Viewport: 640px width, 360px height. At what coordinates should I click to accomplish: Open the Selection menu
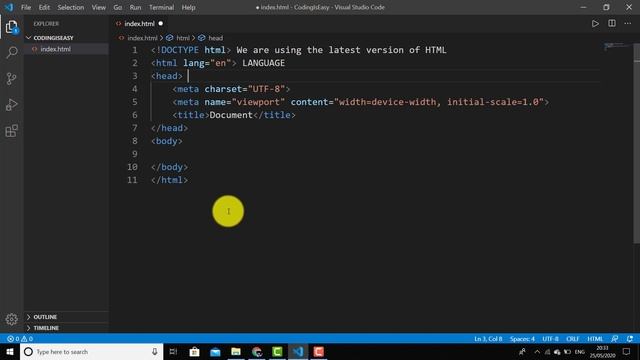pos(71,7)
